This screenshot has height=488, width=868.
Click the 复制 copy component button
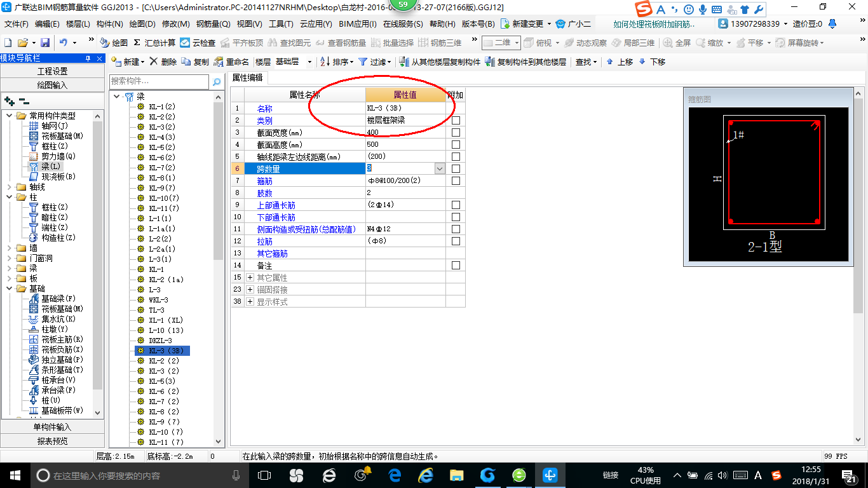(195, 62)
